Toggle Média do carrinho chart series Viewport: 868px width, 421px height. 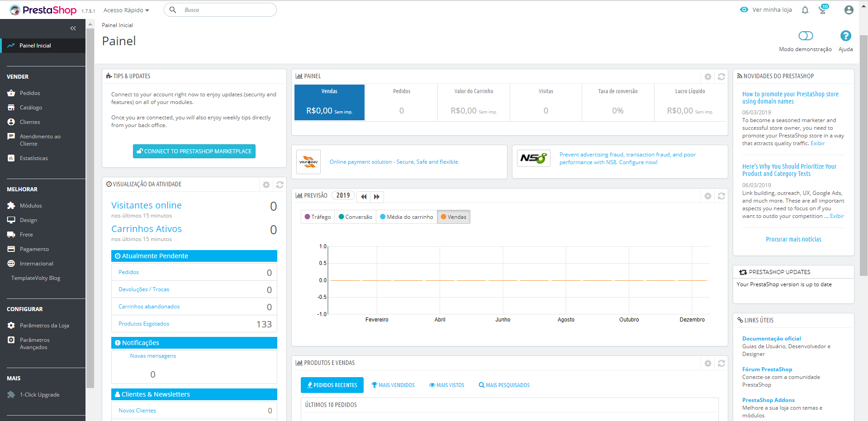click(x=407, y=217)
